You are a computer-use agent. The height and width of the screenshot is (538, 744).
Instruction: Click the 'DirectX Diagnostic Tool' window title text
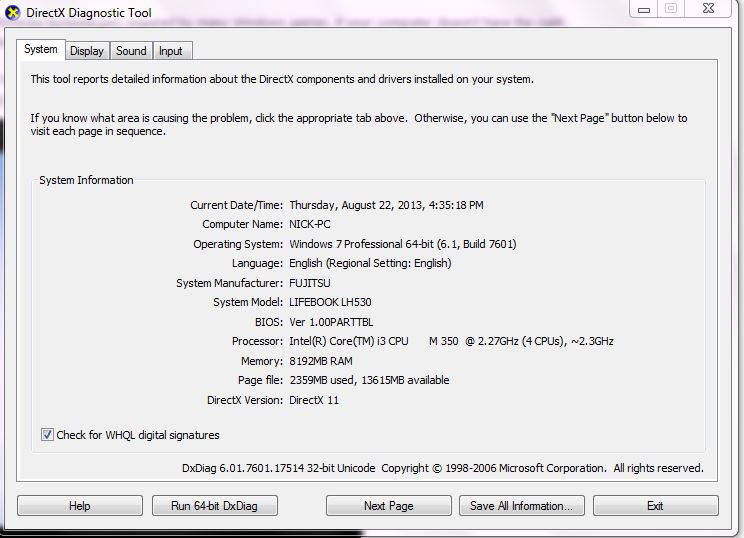pos(89,13)
